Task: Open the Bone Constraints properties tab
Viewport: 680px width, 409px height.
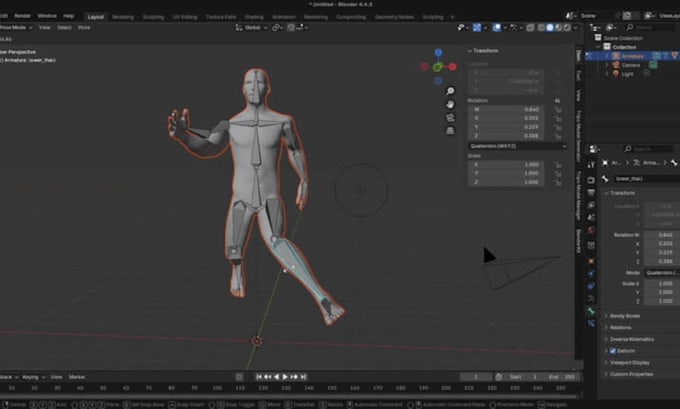Action: coord(591,323)
